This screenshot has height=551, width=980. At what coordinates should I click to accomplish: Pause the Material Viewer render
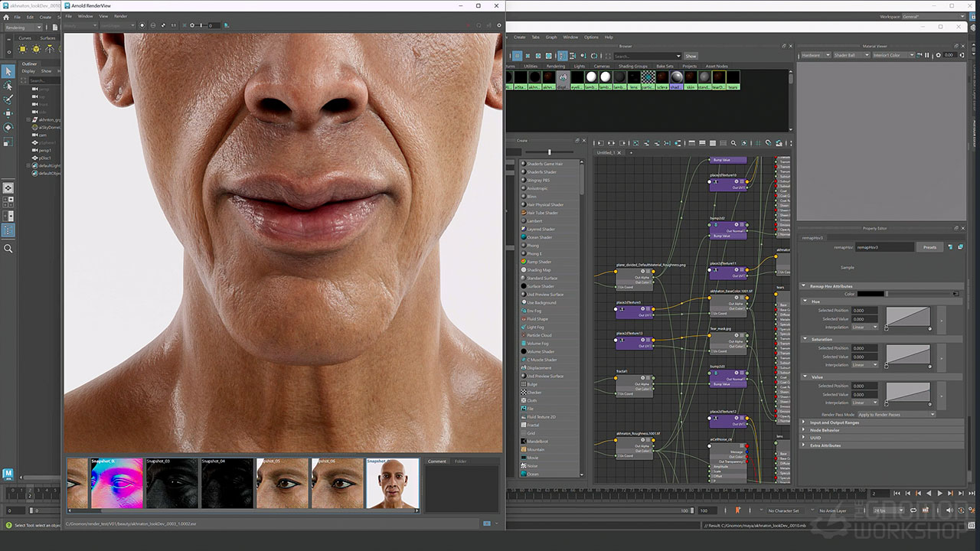[x=927, y=55]
